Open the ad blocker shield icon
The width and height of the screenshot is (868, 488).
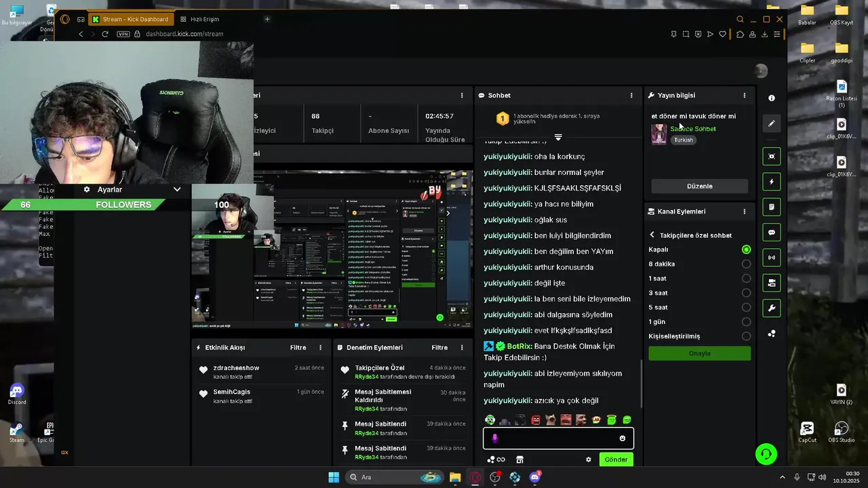coord(698,34)
